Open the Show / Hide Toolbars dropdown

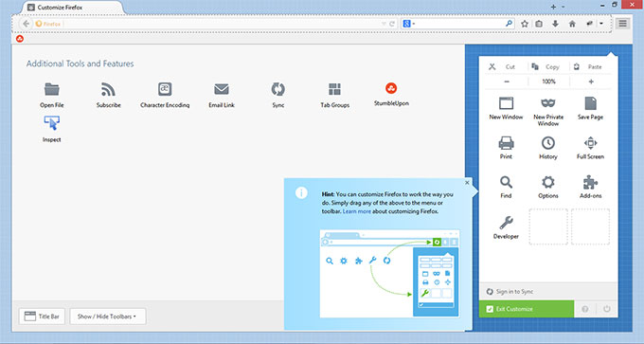tap(108, 317)
